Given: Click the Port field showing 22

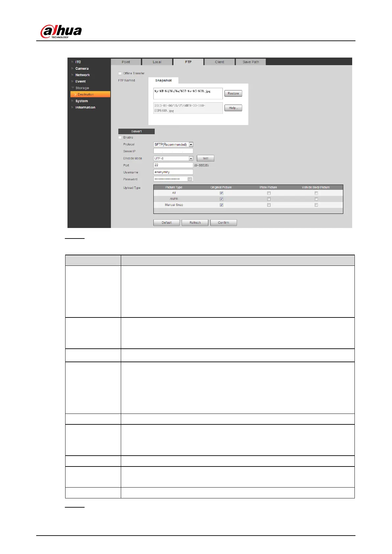Looking at the screenshot, I should coord(173,165).
